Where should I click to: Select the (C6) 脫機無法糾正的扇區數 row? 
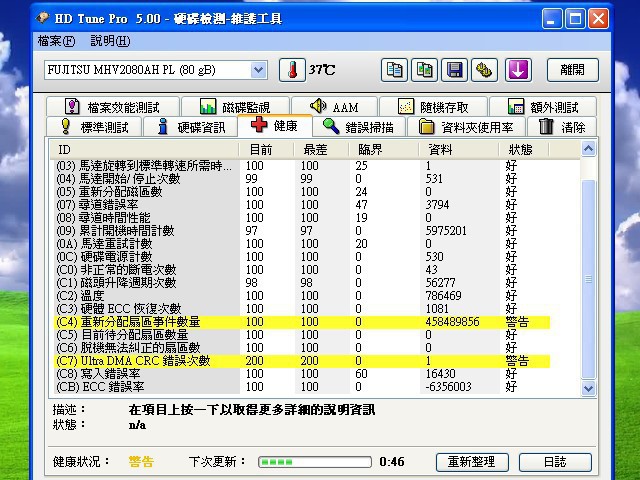pyautogui.click(x=303, y=348)
